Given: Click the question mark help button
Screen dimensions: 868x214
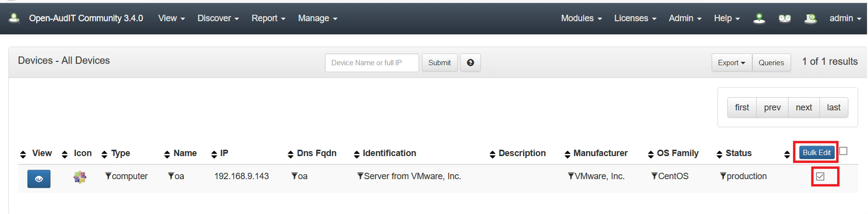Looking at the screenshot, I should click(471, 63).
